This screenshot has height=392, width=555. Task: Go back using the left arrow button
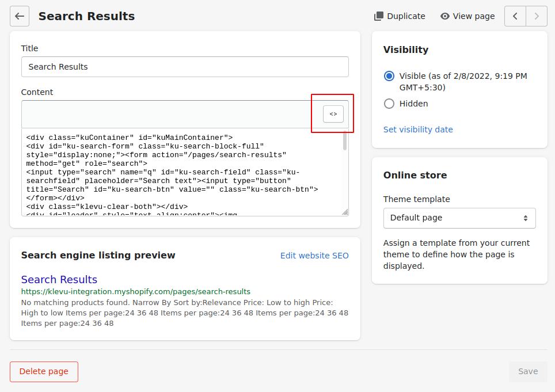[x=20, y=16]
